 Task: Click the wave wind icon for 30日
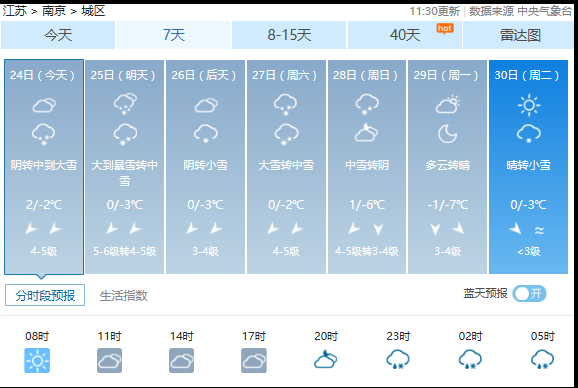[x=539, y=231]
